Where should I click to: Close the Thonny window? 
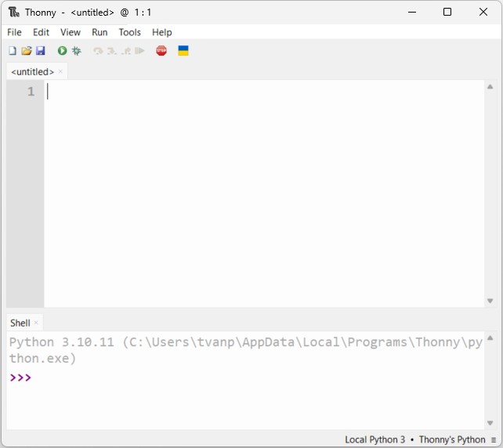pyautogui.click(x=483, y=13)
